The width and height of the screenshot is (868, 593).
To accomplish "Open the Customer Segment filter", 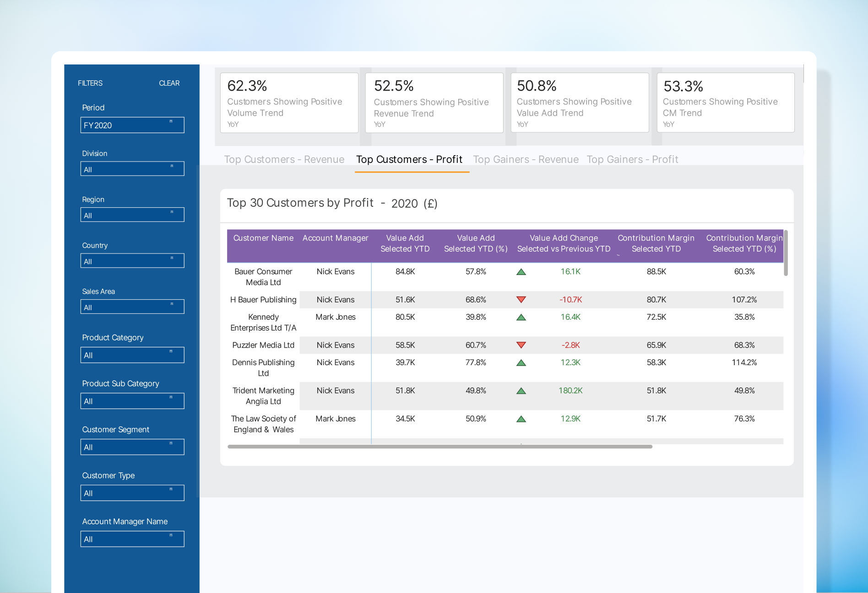I will point(132,447).
